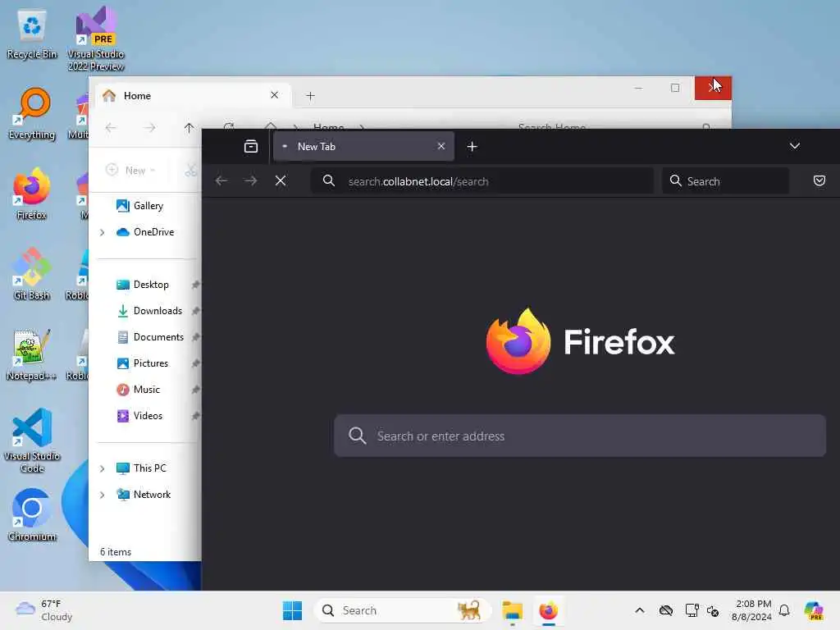The width and height of the screenshot is (840, 630).
Task: Open Videos folder in Explorer sidebar
Action: (139, 416)
